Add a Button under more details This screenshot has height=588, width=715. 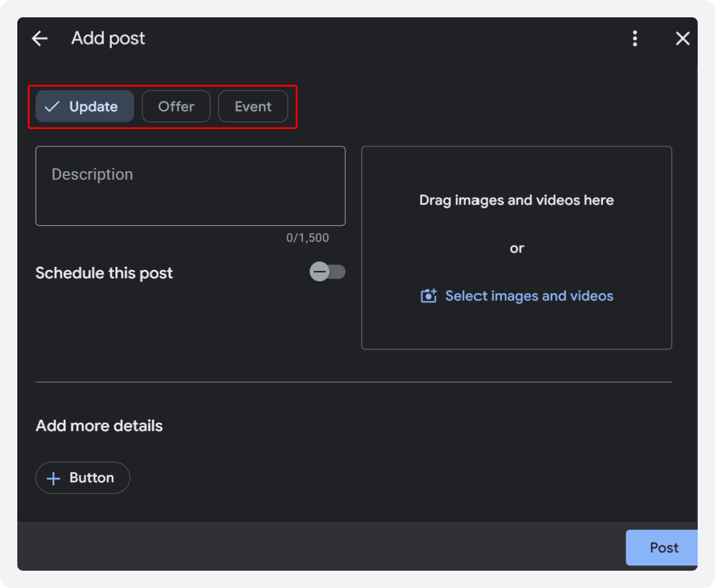tap(82, 478)
